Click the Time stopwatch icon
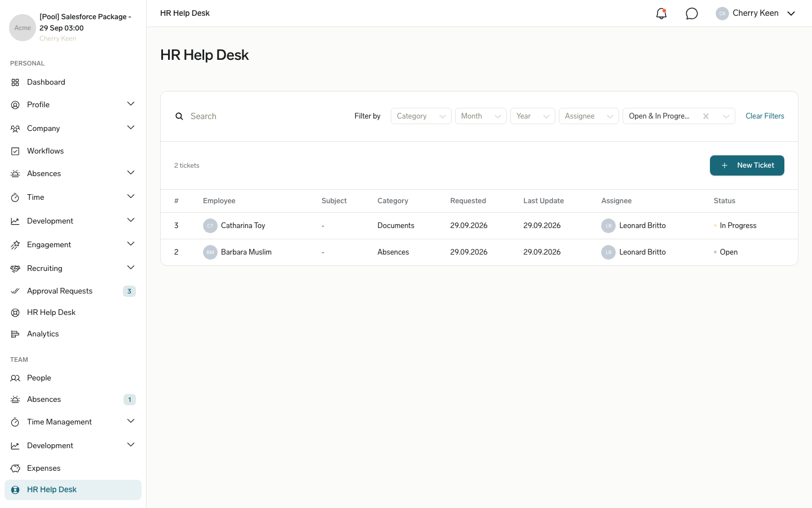 15,198
